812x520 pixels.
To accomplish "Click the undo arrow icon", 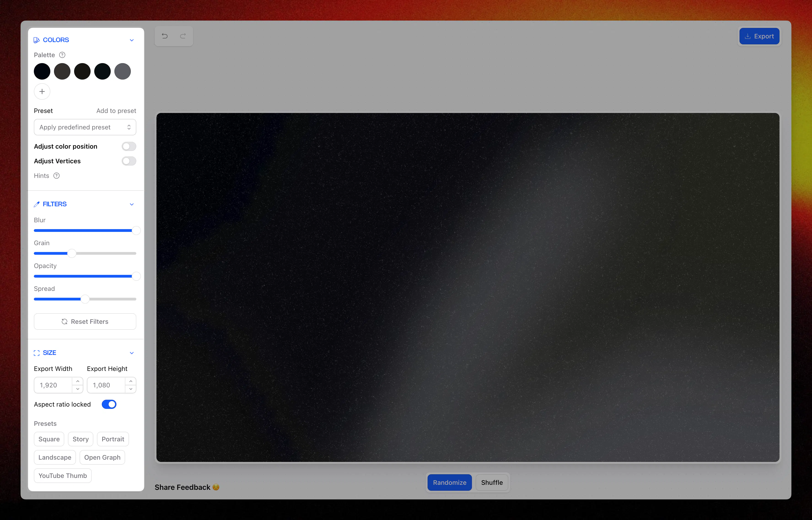I will pyautogui.click(x=164, y=36).
